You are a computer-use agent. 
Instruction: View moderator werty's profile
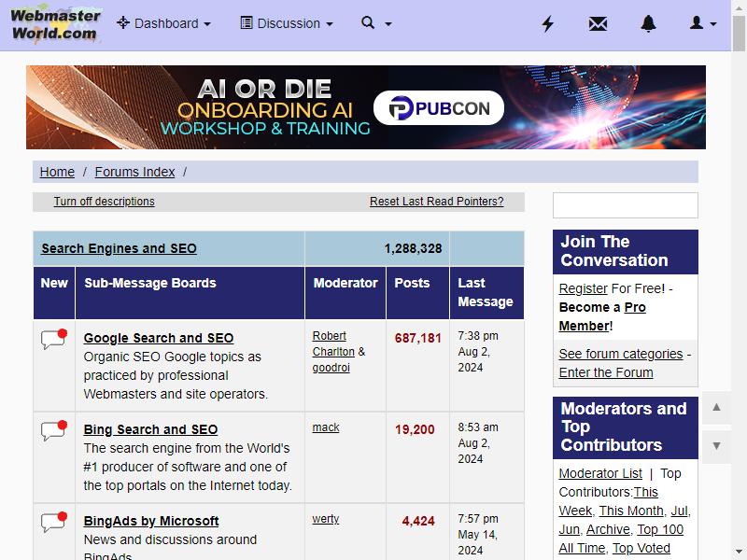326,519
